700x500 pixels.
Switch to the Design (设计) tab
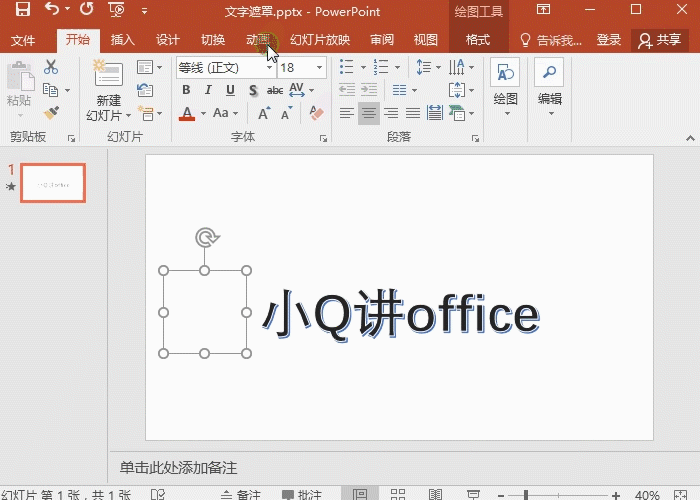(x=167, y=40)
